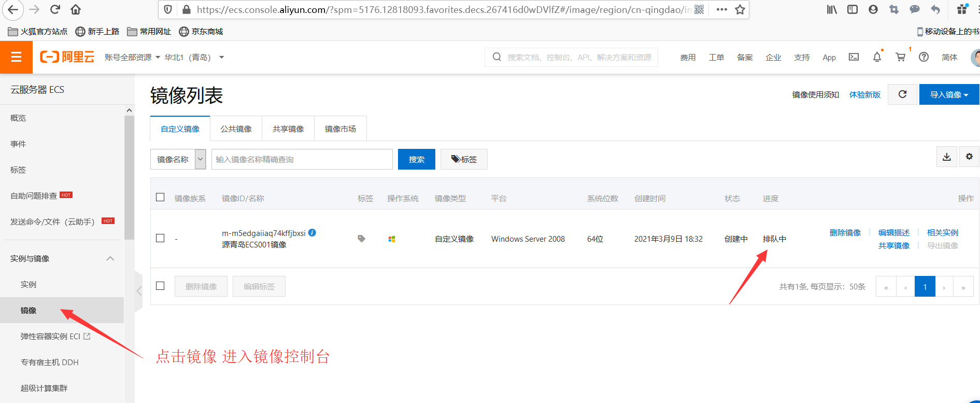
Task: Download the image list export
Action: (947, 157)
